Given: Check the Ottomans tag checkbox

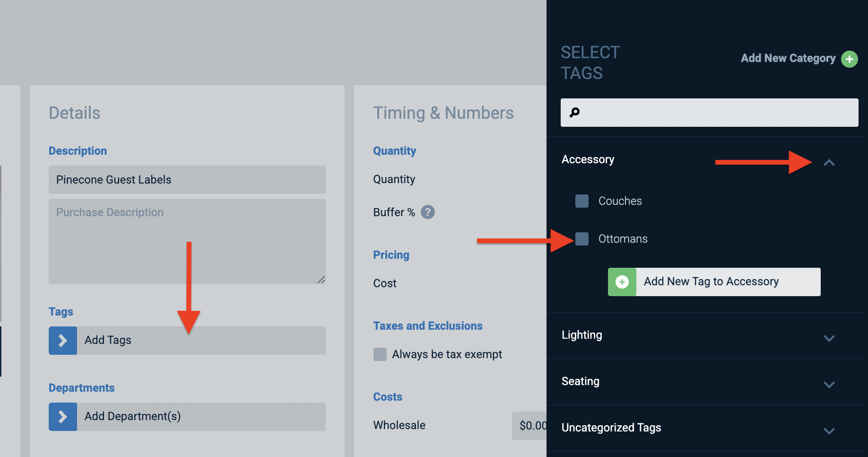Looking at the screenshot, I should (x=582, y=239).
